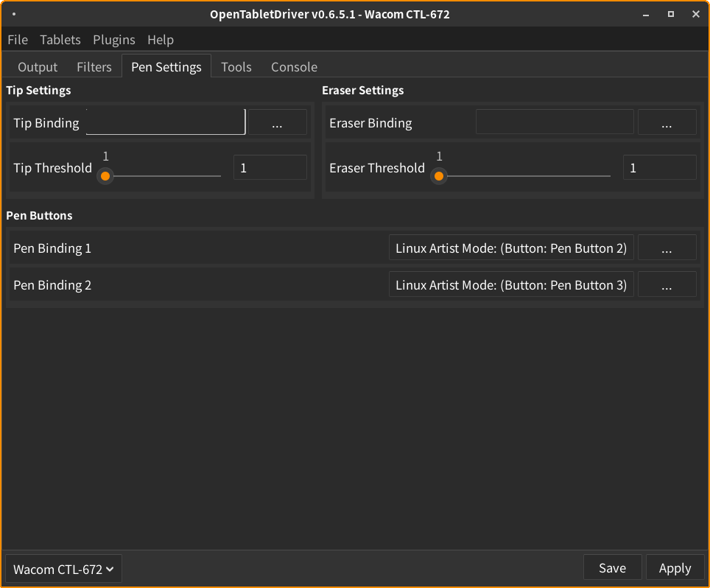The height and width of the screenshot is (588, 710).
Task: Click the Eraser Settings heading
Action: (x=362, y=90)
